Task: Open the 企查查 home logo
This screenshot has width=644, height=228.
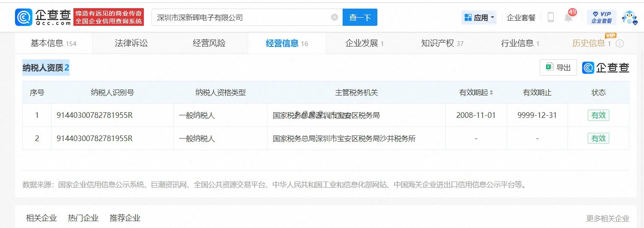Action: pos(43,17)
